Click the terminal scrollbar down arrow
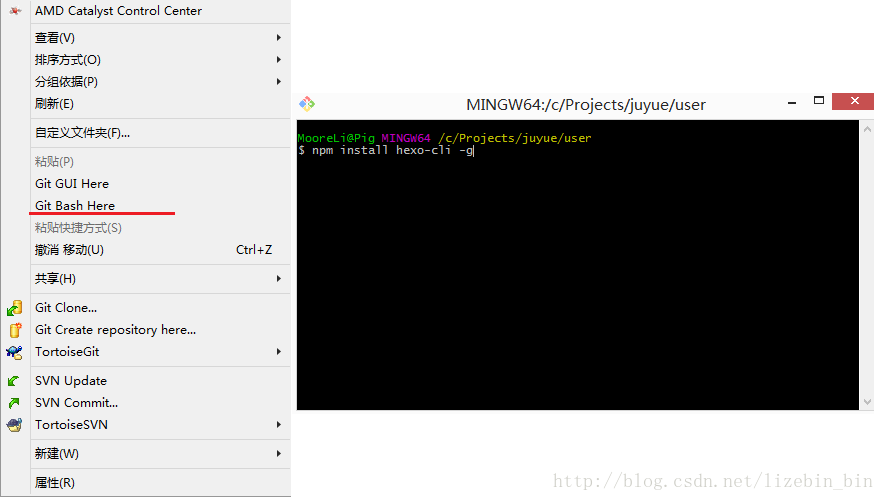Viewport: 884px width, 501px height. (x=868, y=402)
